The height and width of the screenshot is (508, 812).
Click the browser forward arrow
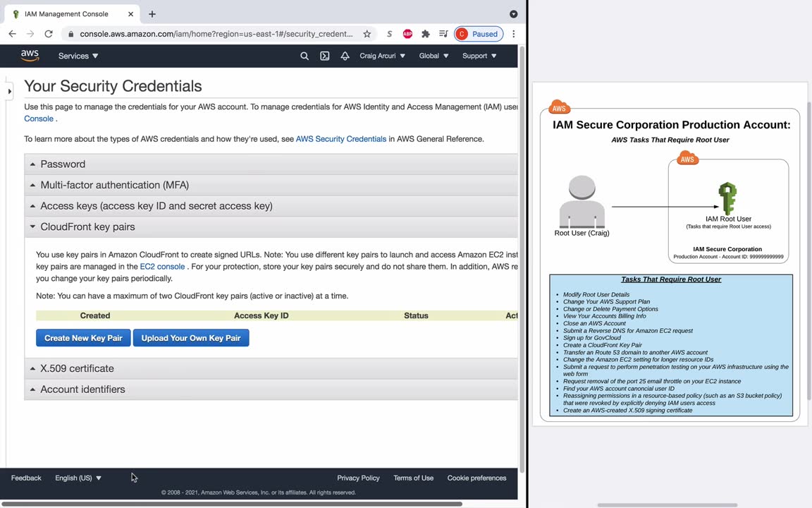coord(30,34)
